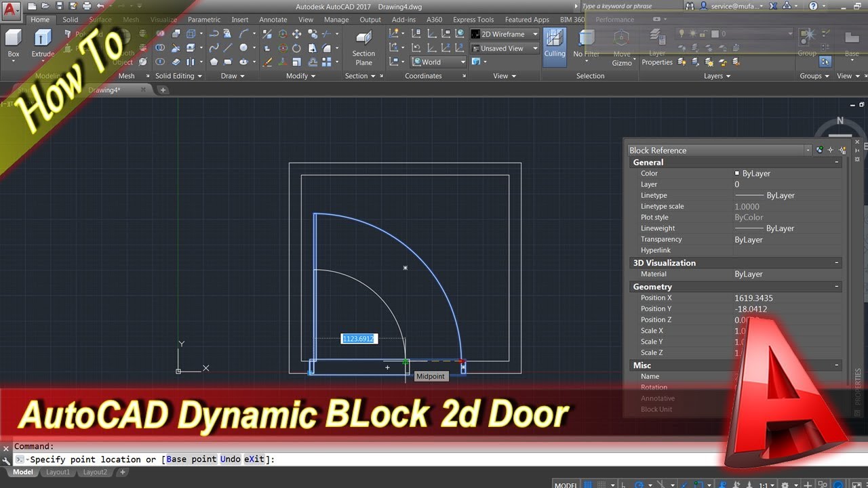Click the Save icon in quick access toolbar
The height and width of the screenshot is (488, 868).
59,6
